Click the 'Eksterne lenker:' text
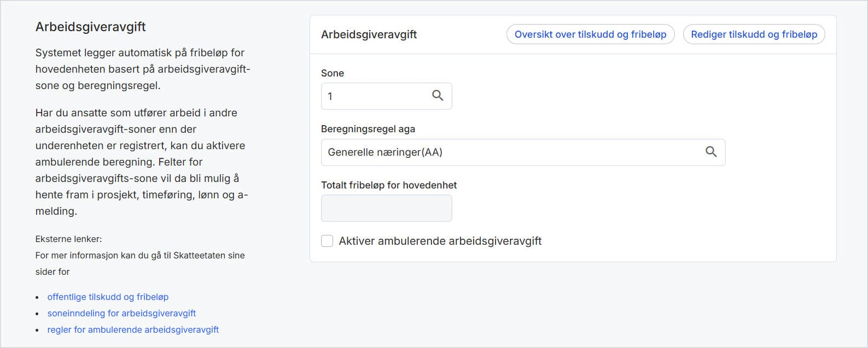 coord(68,239)
